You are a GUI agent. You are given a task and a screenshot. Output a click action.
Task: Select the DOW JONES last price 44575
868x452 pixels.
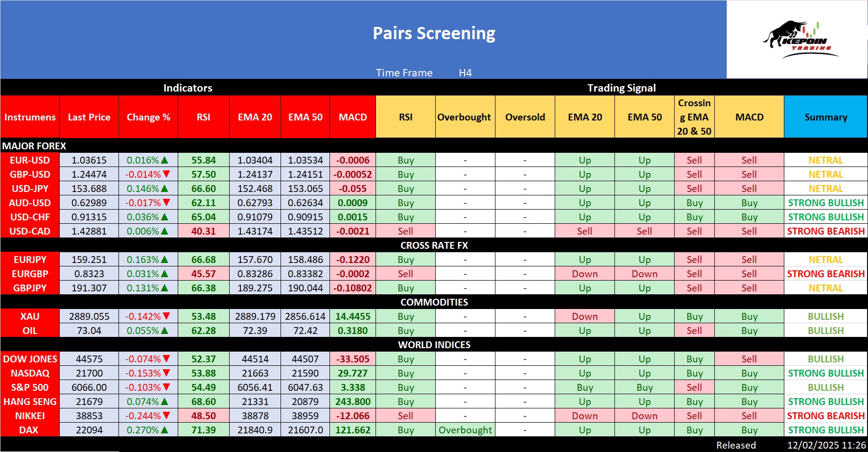[x=89, y=359]
